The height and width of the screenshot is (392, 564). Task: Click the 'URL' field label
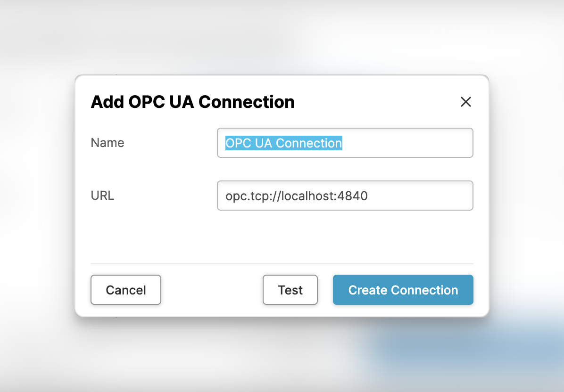click(102, 195)
